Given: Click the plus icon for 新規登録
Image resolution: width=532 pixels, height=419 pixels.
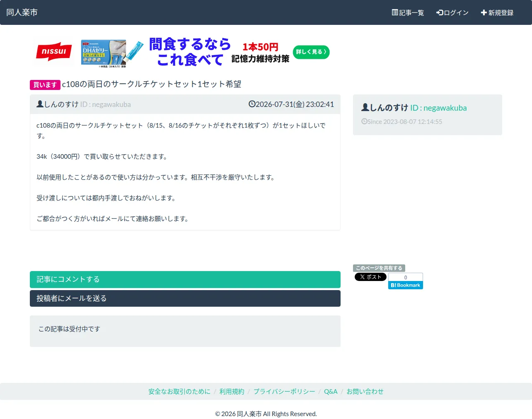Looking at the screenshot, I should tap(484, 12).
